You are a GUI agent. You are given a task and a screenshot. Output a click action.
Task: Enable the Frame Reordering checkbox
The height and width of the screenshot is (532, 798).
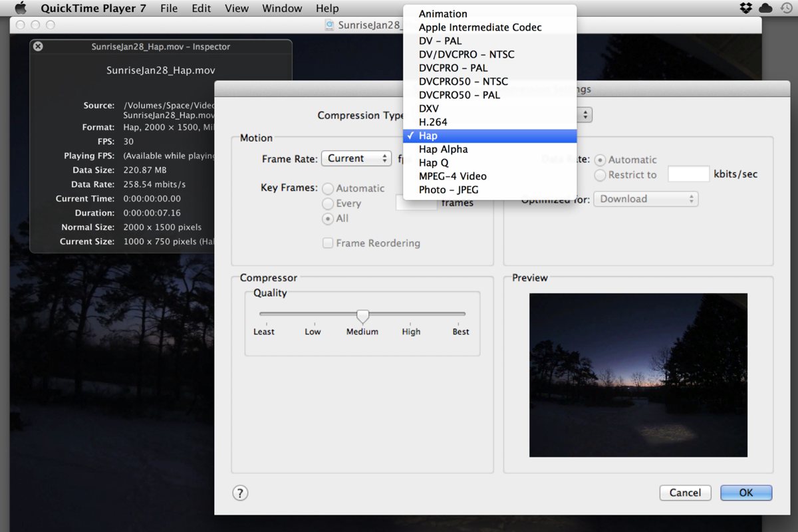[328, 243]
